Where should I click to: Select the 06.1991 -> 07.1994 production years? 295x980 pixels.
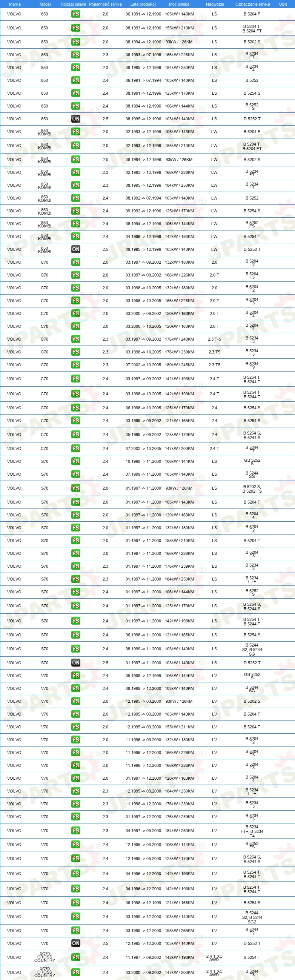coord(143,80)
